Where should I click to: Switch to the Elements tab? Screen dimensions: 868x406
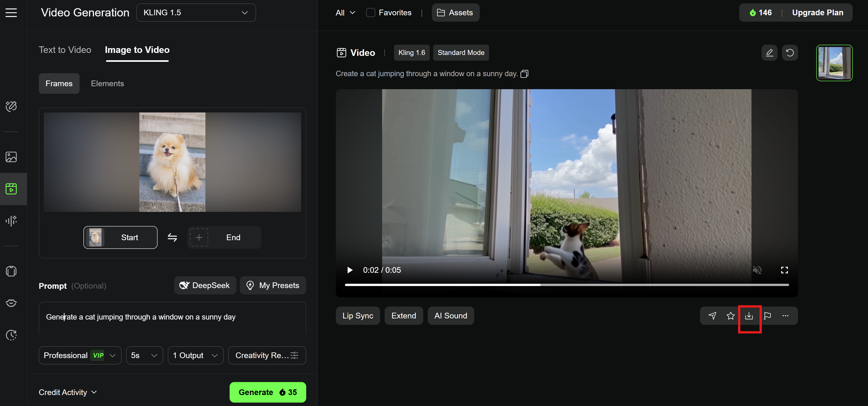(107, 84)
